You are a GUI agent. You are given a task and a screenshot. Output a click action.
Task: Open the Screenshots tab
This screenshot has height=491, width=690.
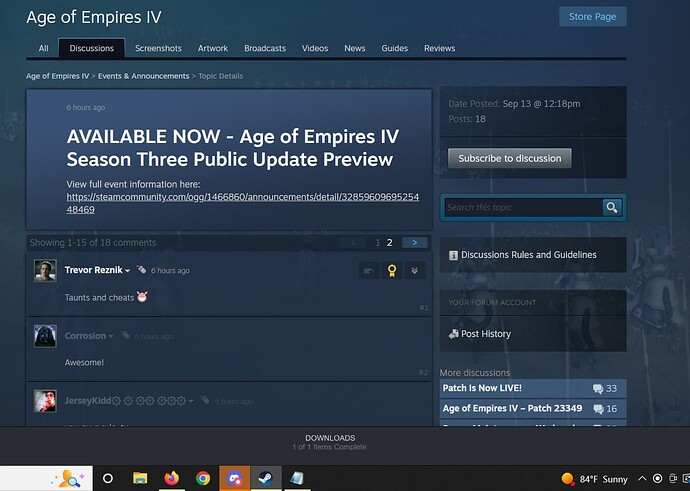click(158, 48)
